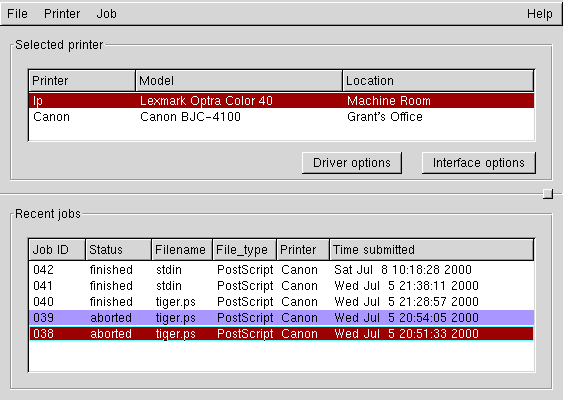This screenshot has height=400, width=563.
Task: Open the Printer menu
Action: 62,14
